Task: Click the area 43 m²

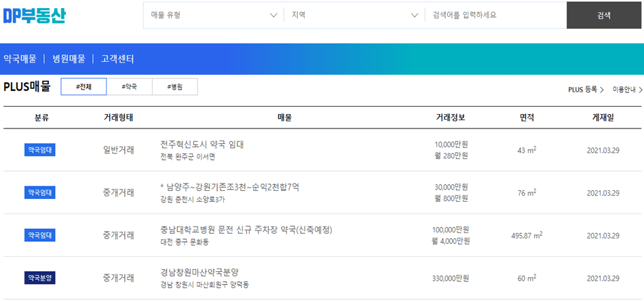Action: [527, 149]
